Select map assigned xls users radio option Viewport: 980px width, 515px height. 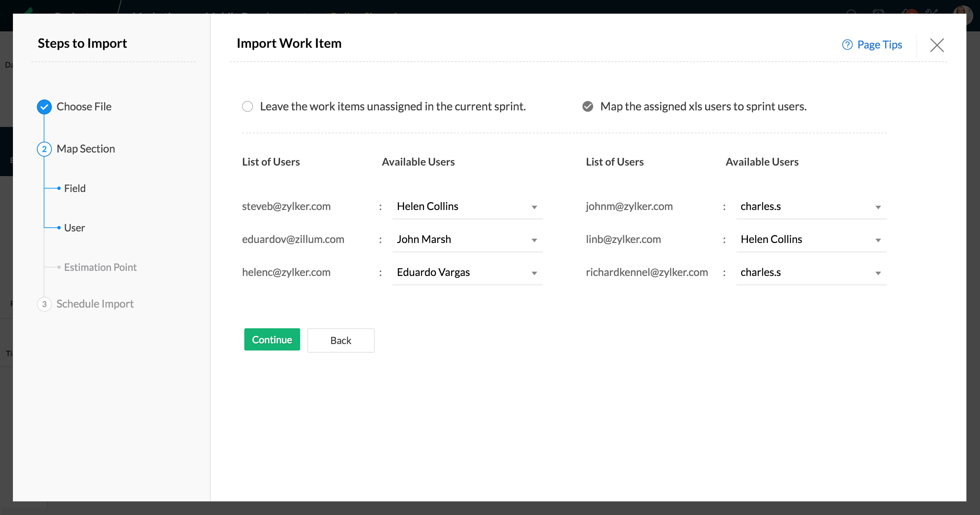coord(587,106)
